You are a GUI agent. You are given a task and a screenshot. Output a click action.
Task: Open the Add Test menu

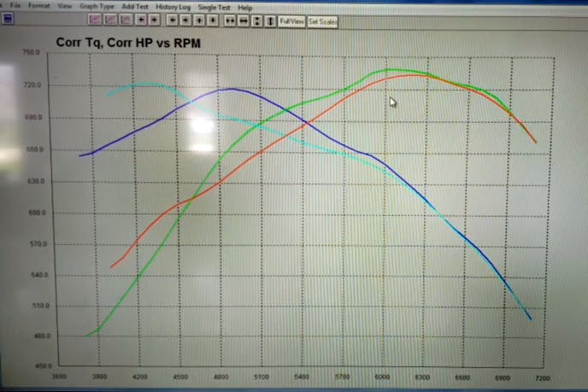[135, 6]
